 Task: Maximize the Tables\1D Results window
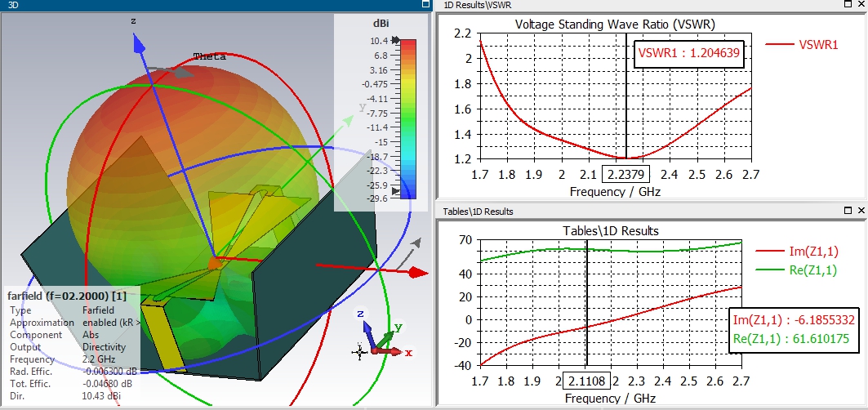pos(848,211)
